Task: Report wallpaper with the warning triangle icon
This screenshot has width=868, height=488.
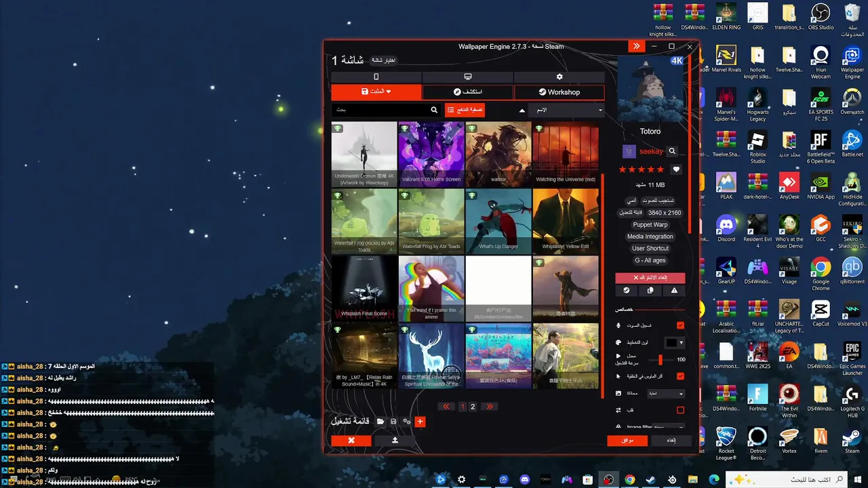Action: 674,290
